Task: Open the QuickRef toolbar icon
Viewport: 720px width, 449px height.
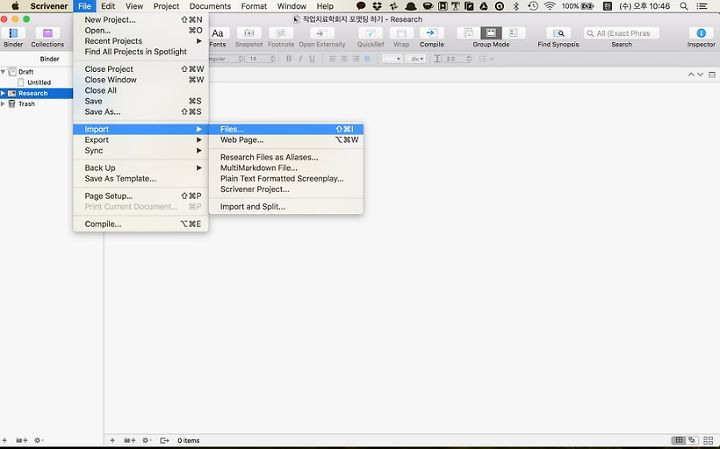Action: [370, 34]
